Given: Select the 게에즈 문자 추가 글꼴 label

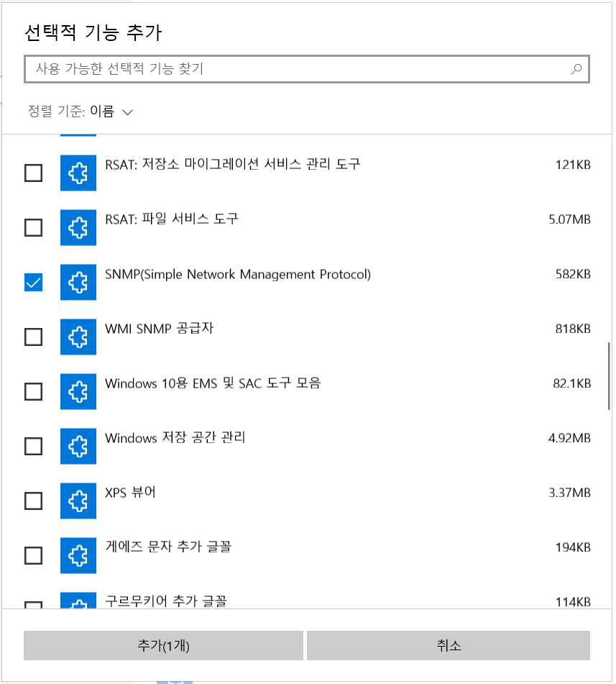Looking at the screenshot, I should (168, 547).
